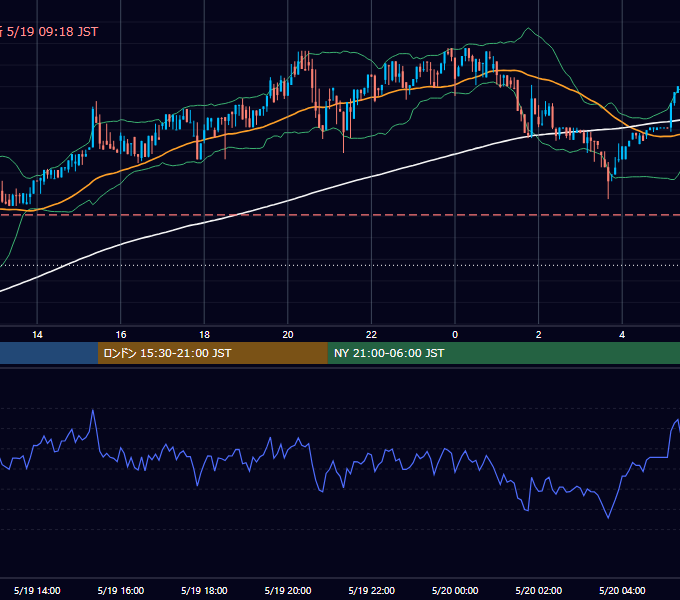Click the 5/19 16:00 date label
This screenshot has width=680, height=600.
(x=121, y=590)
